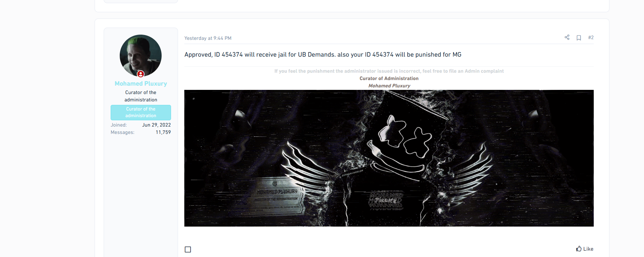The image size is (644, 257).
Task: Click the 'Messages:' label in user info
Action: tap(123, 132)
